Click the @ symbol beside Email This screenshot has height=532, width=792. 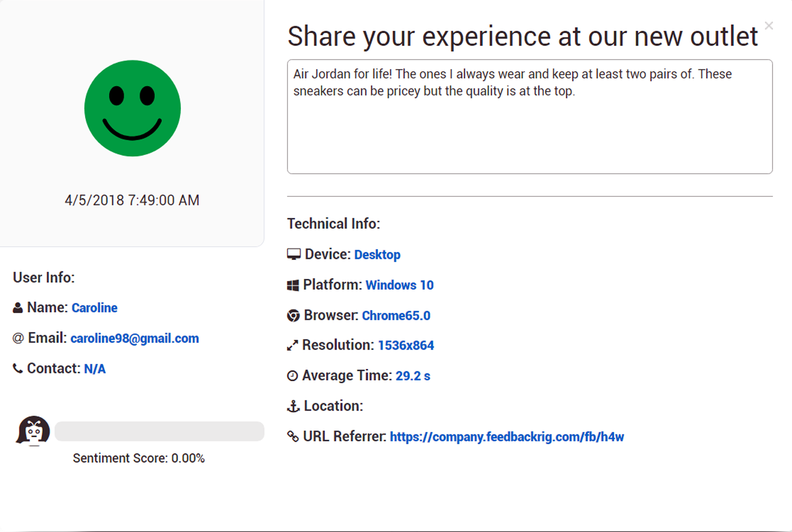click(18, 338)
